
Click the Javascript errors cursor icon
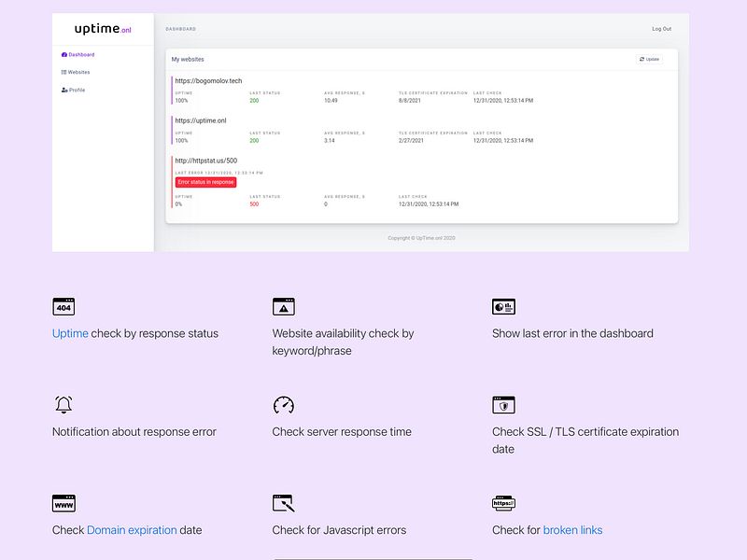[284, 503]
